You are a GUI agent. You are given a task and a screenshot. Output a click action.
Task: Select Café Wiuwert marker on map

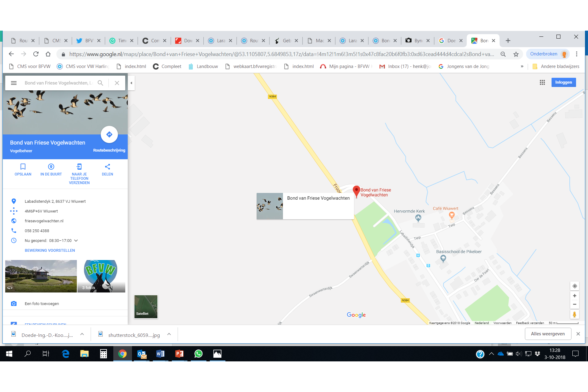452,215
